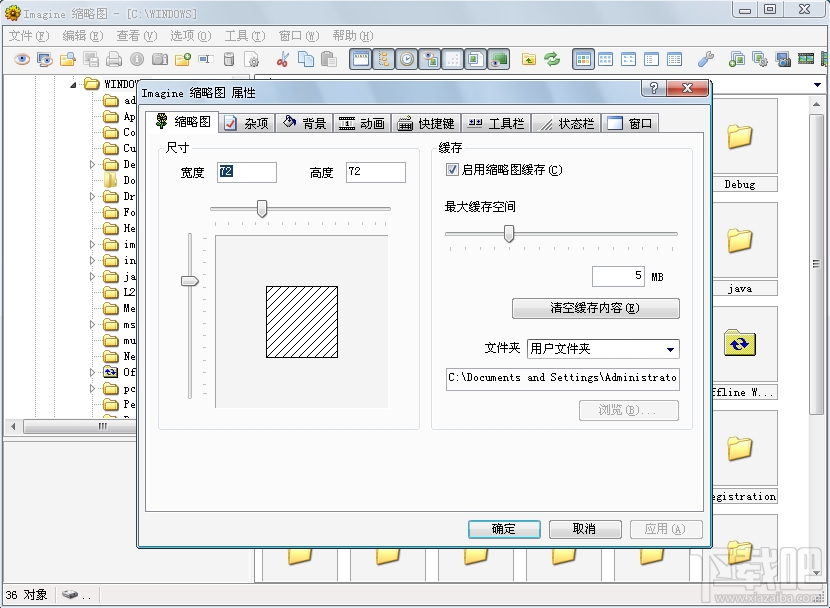The width and height of the screenshot is (830, 608).
Task: Select the detailed list view icon
Action: 674,59
